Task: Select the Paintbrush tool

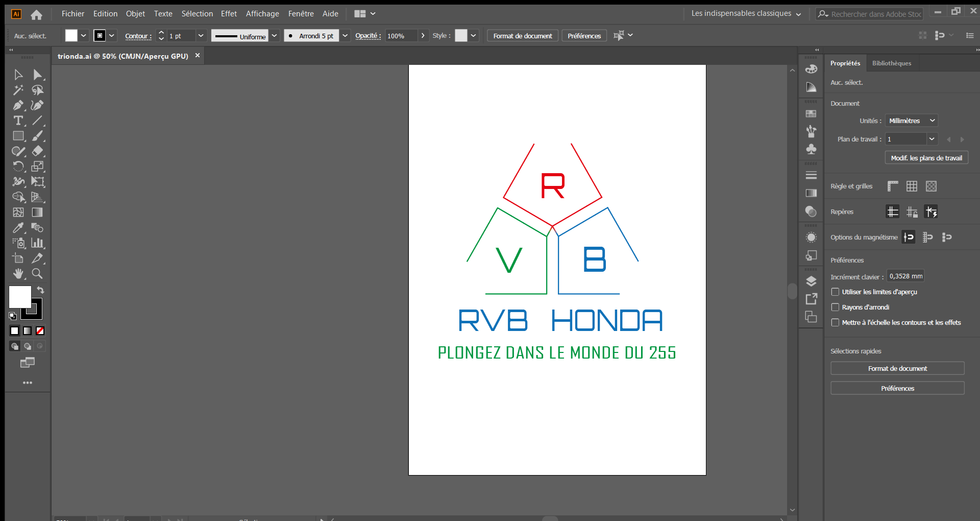Action: 38,136
